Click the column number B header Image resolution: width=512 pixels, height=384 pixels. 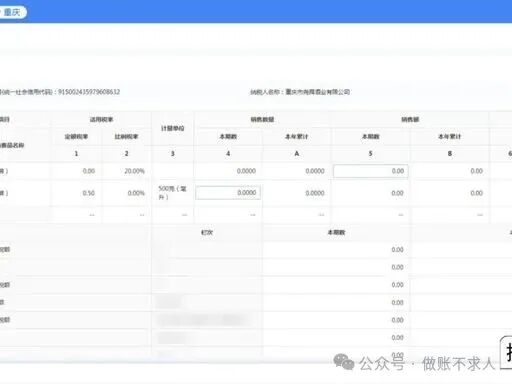(x=450, y=154)
